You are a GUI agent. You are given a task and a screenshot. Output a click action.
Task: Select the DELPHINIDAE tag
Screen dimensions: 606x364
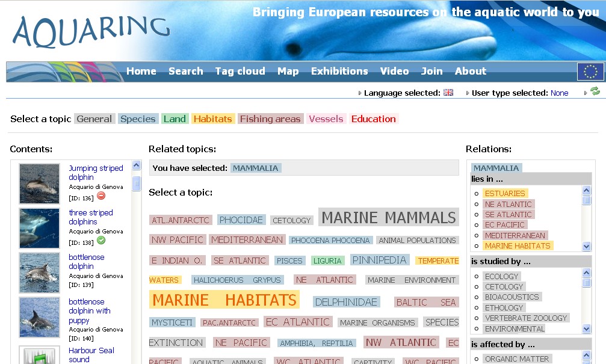346,302
